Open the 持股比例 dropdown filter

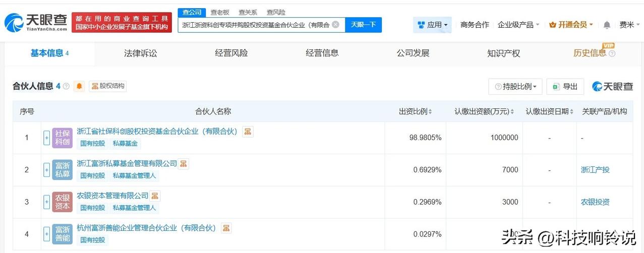[515, 86]
